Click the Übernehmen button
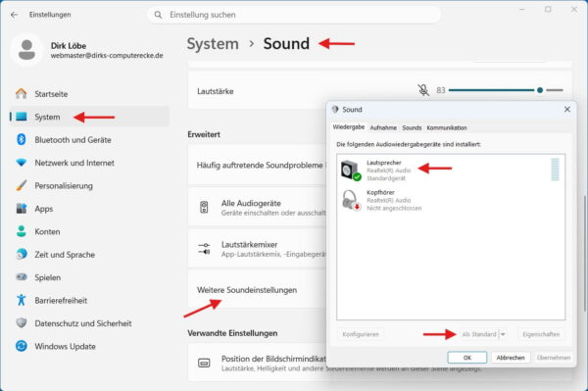This screenshot has height=391, width=588. click(x=553, y=358)
